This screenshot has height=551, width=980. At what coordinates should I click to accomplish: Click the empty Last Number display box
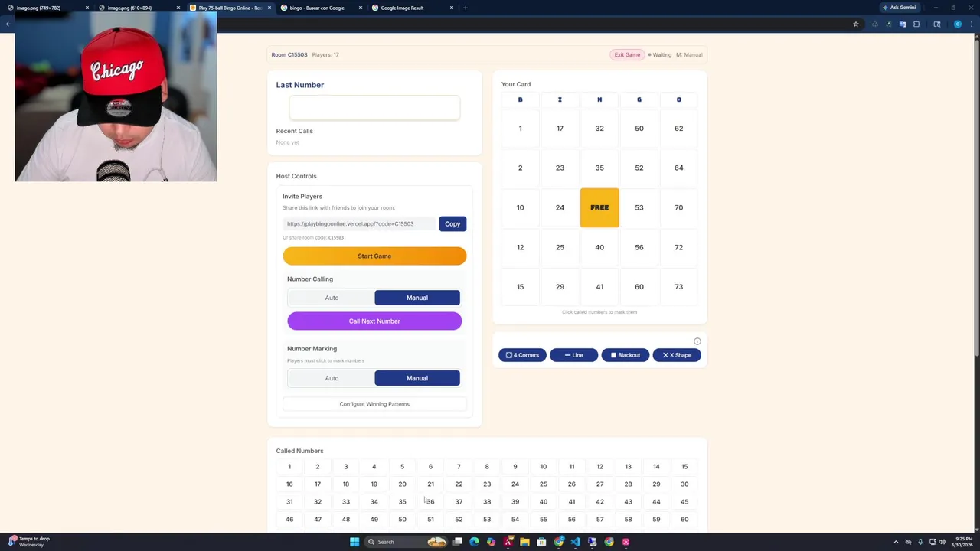374,108
